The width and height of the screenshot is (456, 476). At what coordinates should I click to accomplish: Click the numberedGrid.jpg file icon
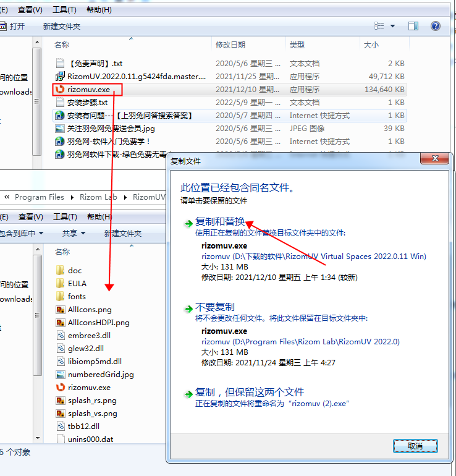(x=61, y=374)
